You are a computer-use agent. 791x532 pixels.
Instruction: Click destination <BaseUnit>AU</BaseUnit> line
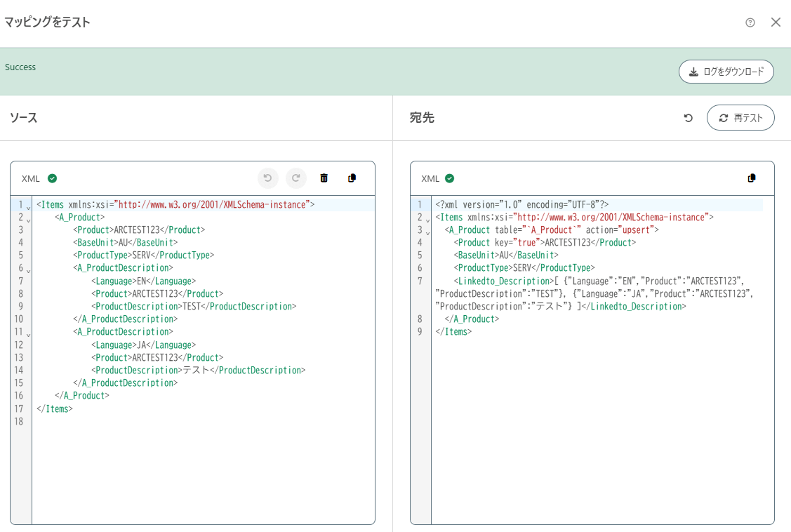pos(506,255)
